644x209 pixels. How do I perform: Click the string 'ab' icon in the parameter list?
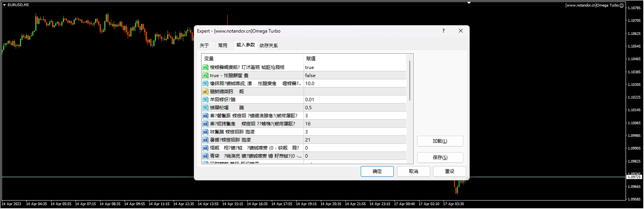[205, 92]
